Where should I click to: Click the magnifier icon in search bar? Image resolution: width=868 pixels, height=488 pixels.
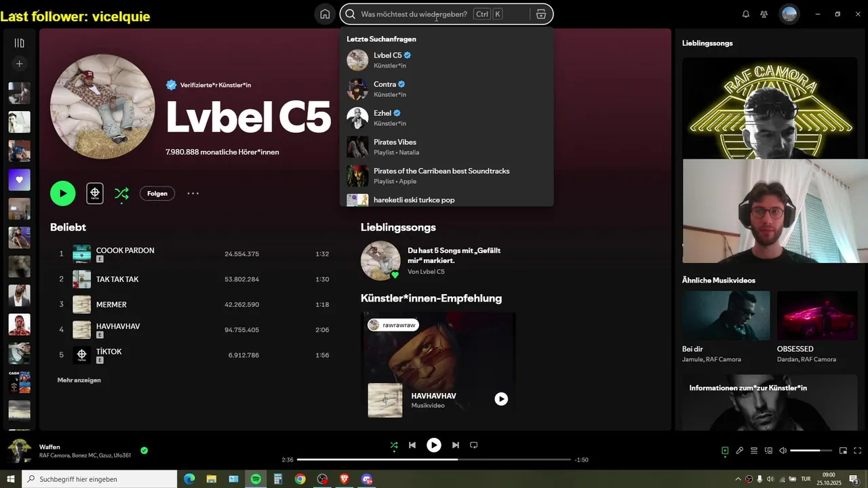(x=351, y=14)
